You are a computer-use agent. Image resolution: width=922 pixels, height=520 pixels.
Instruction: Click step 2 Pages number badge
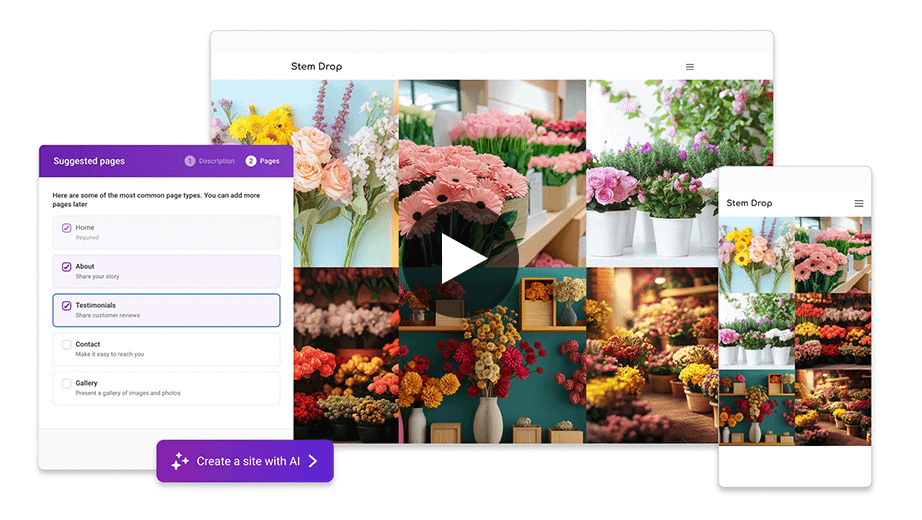point(251,161)
